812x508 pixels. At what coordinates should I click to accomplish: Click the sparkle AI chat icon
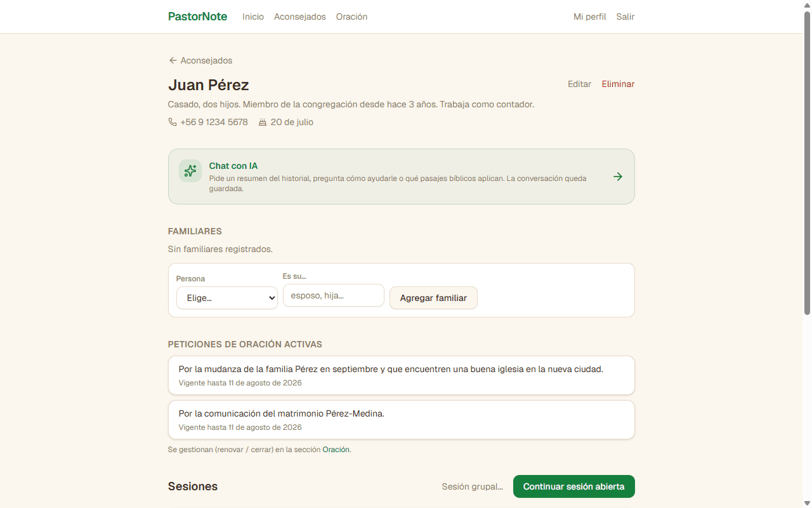(x=190, y=171)
